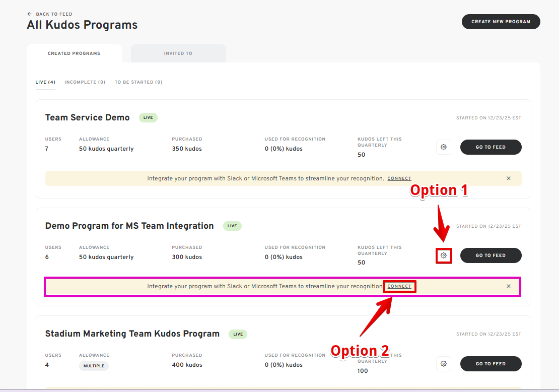Image resolution: width=559 pixels, height=392 pixels.
Task: Click Connect link in Demo Program banner
Action: click(x=399, y=286)
